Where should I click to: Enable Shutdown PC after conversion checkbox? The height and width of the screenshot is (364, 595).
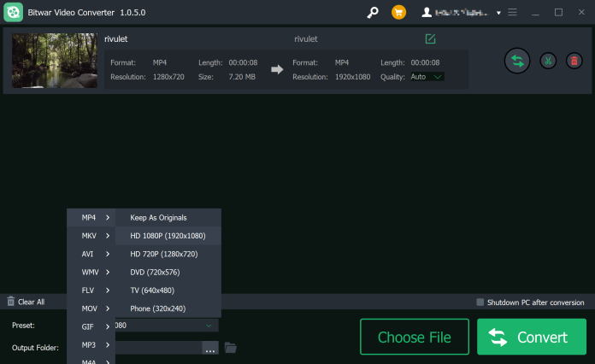click(480, 302)
